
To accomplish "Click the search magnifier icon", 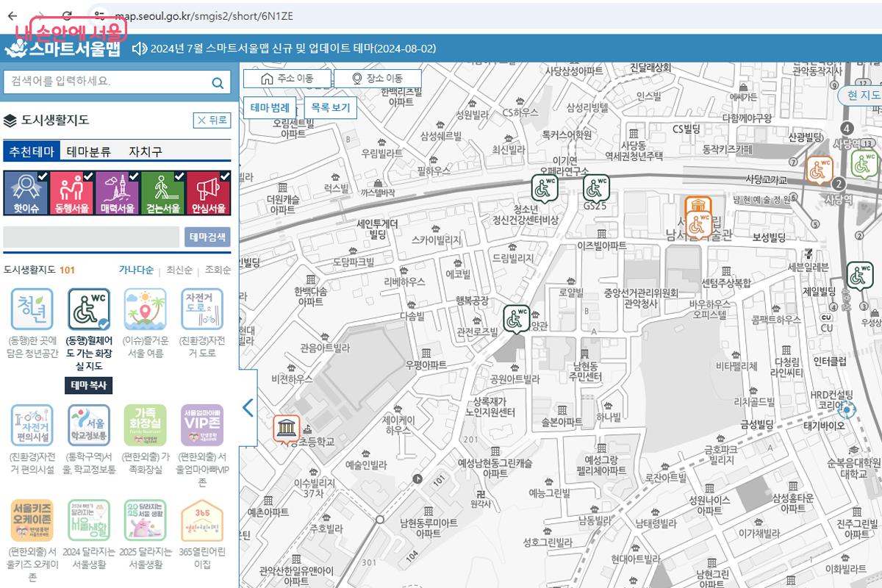I will (218, 82).
